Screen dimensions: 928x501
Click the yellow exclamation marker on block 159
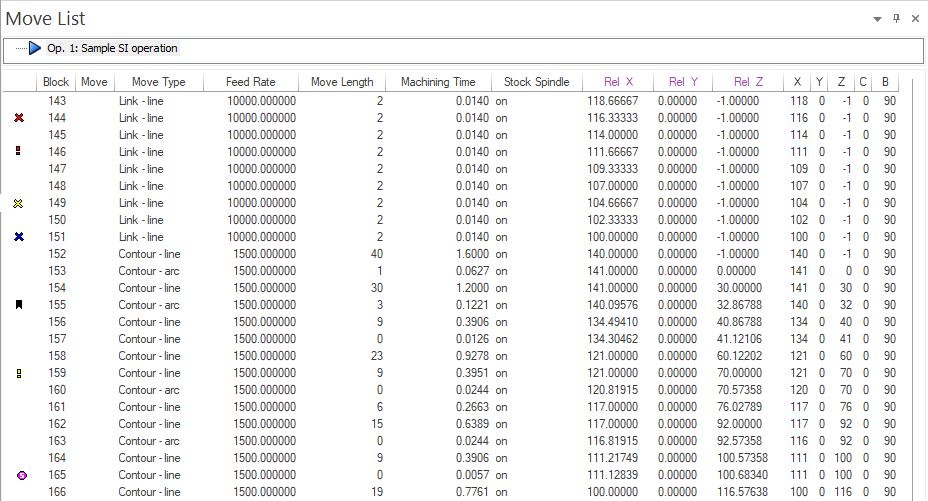pos(19,373)
